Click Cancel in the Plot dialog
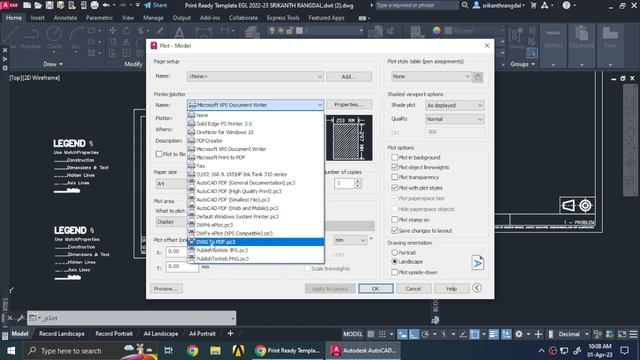640x360 pixels. pyautogui.click(x=413, y=289)
